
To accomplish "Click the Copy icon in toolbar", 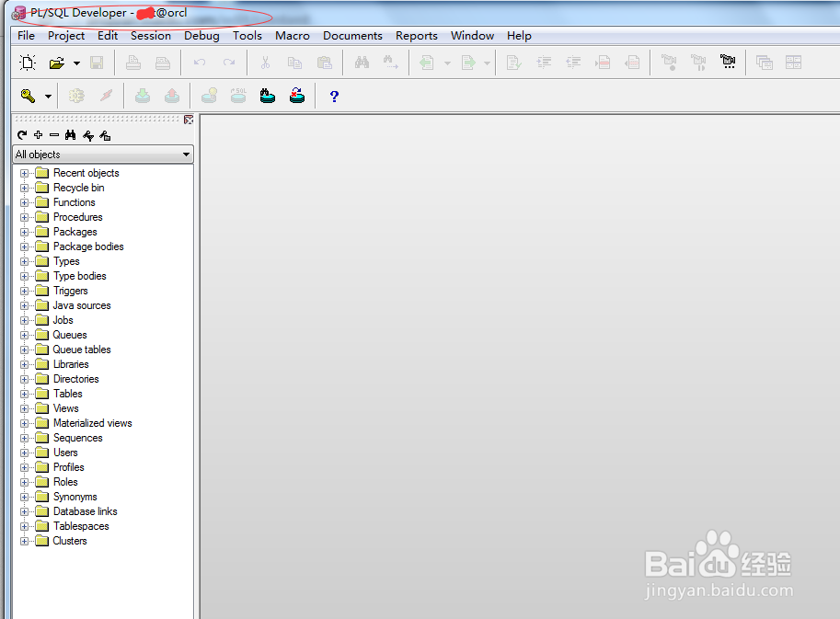I will coord(294,63).
